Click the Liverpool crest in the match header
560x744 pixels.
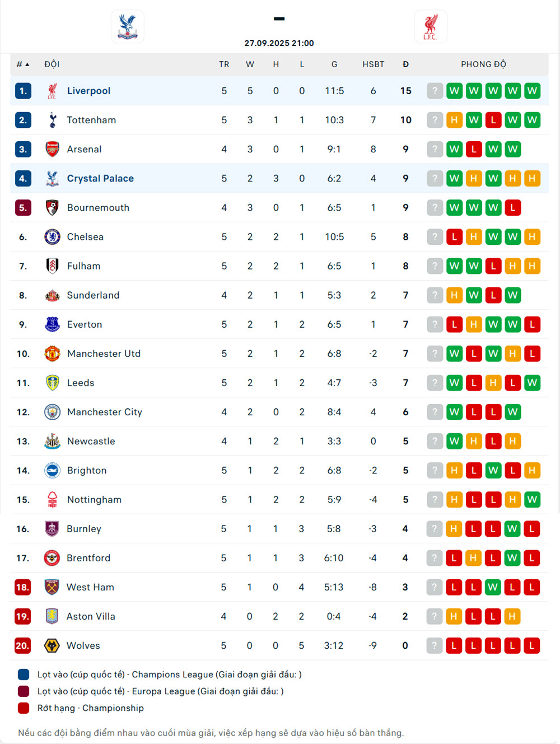pos(430,26)
